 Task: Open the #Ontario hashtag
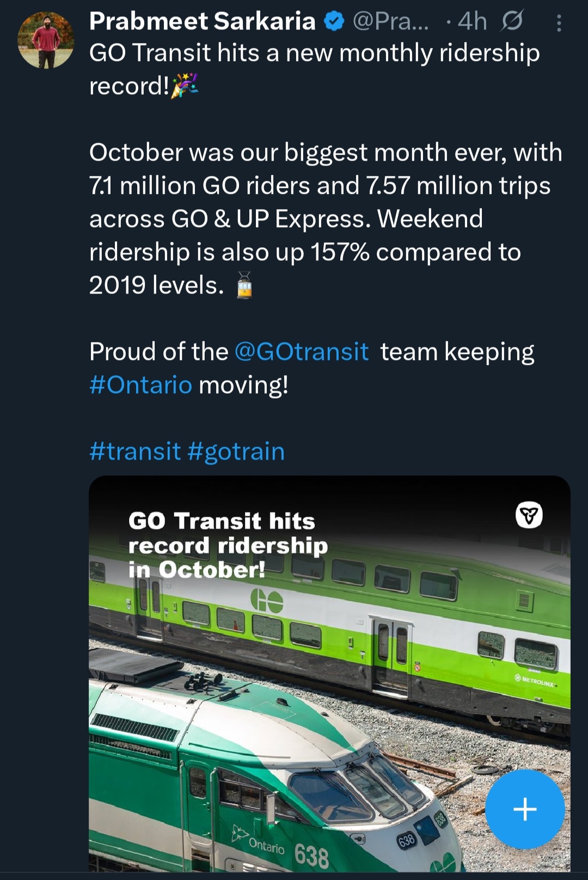coord(140,385)
